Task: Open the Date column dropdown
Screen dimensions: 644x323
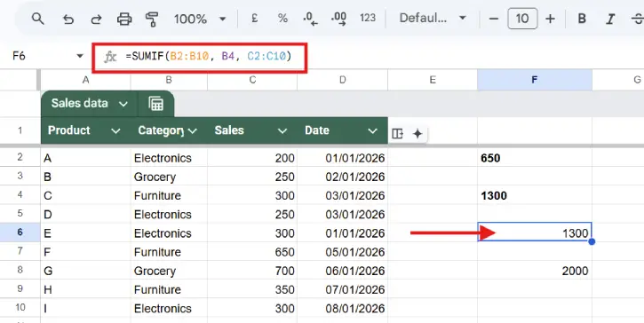Action: tap(372, 131)
